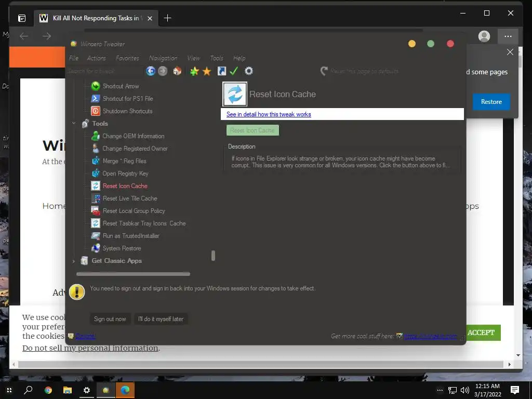Click the Edge profile avatar icon
Image resolution: width=532 pixels, height=399 pixels.
point(484,36)
